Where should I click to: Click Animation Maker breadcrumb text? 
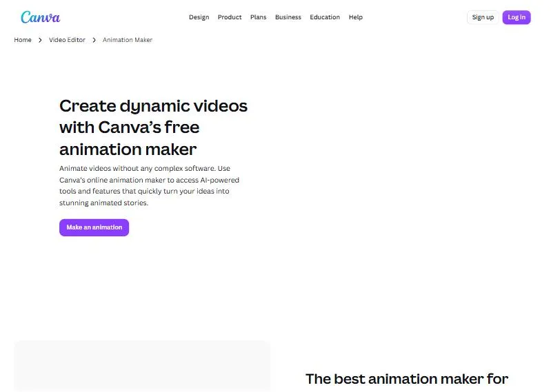pyautogui.click(x=128, y=40)
